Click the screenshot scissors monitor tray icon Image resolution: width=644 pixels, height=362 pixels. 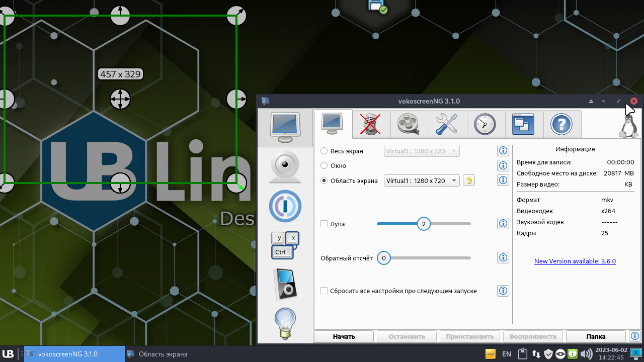click(635, 354)
